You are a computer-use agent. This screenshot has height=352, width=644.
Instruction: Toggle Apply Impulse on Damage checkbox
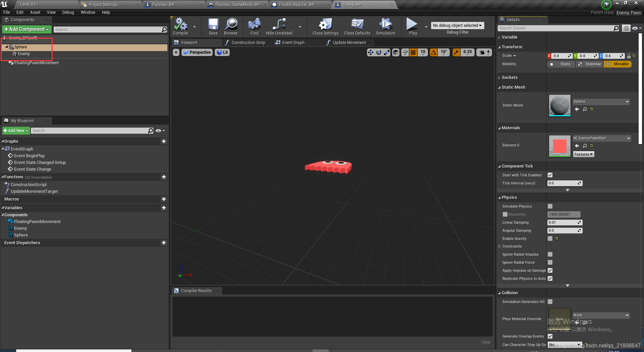coord(550,270)
